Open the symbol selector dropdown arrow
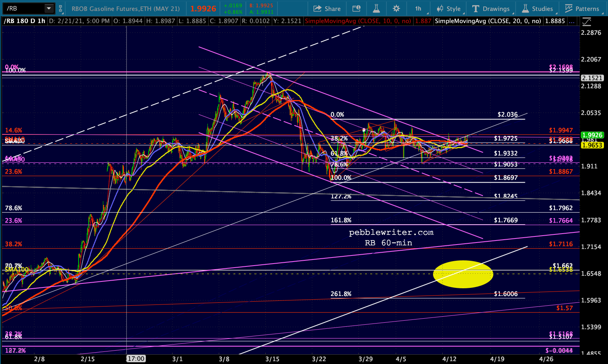 (x=49, y=9)
